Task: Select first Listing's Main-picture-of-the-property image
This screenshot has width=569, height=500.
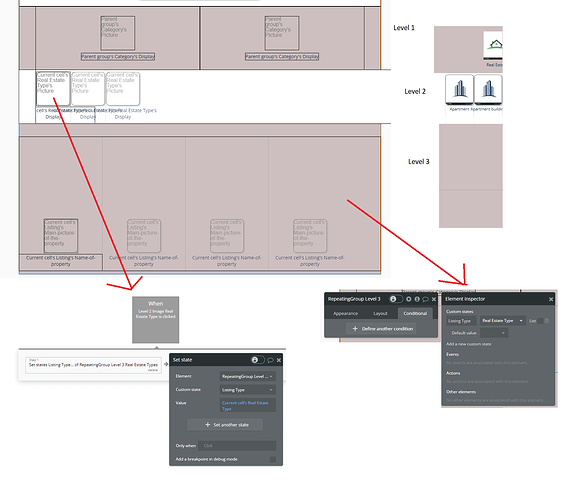Action: (x=61, y=235)
